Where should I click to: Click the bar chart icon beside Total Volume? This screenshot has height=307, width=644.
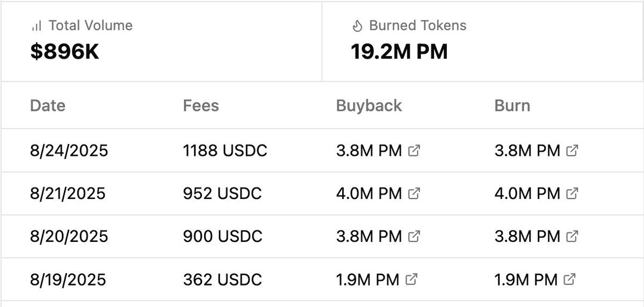pyautogui.click(x=37, y=26)
